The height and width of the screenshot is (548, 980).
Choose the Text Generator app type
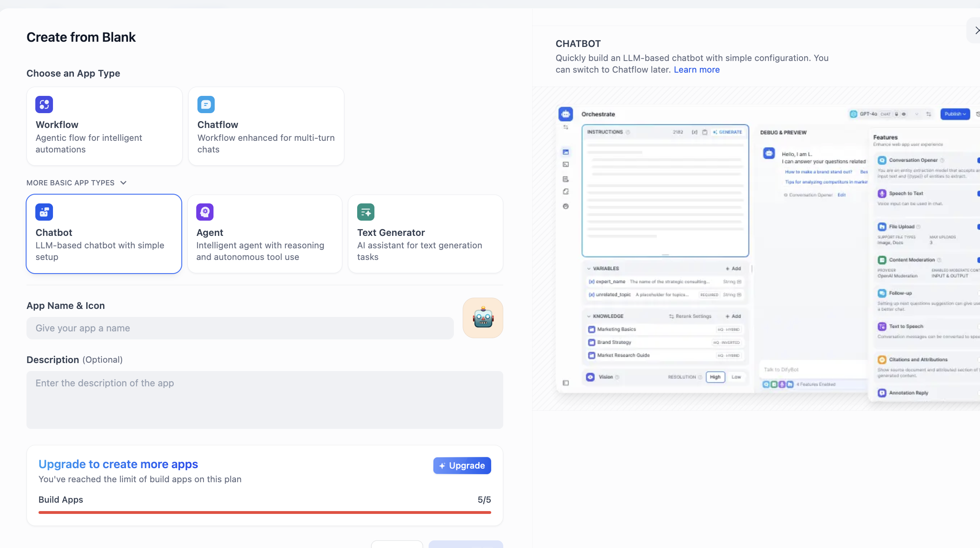point(425,234)
